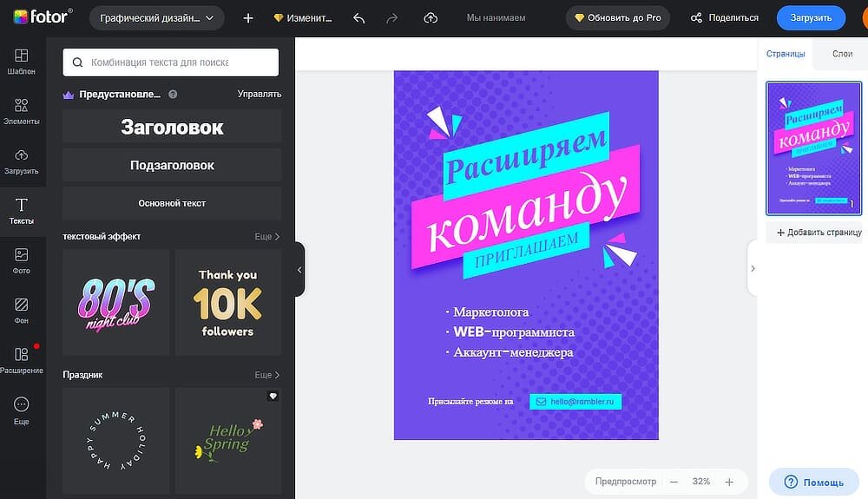Click the 32% zoom level value
Image resolution: width=868 pixels, height=499 pixels.
(700, 482)
